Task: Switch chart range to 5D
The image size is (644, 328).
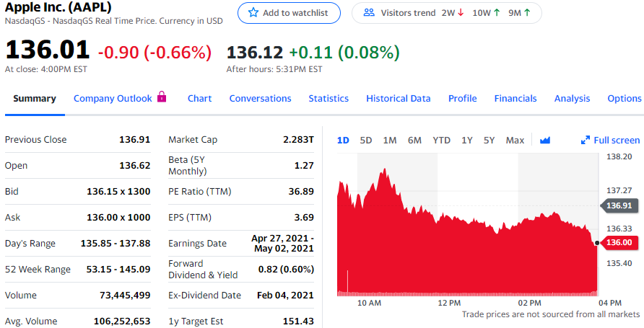Action: point(366,140)
